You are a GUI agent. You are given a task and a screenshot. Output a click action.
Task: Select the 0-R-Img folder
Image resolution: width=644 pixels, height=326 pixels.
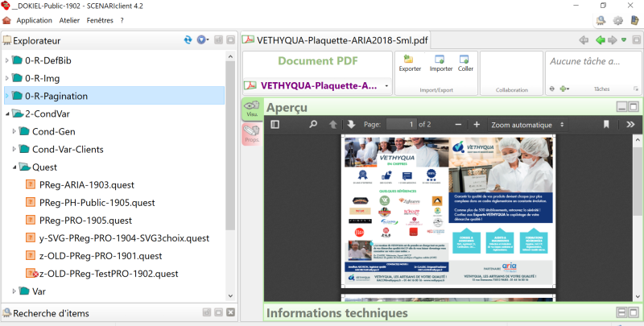click(43, 78)
